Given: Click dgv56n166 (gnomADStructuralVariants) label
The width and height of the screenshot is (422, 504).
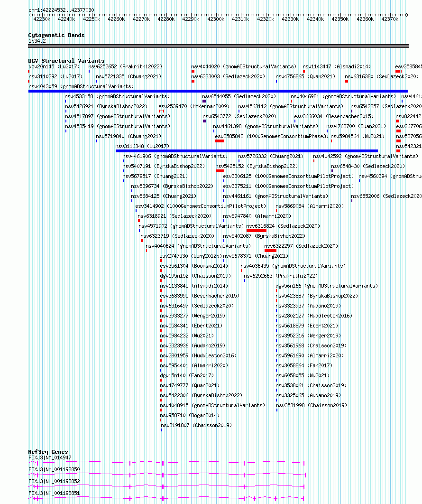Looking at the screenshot, I should 327,286.
